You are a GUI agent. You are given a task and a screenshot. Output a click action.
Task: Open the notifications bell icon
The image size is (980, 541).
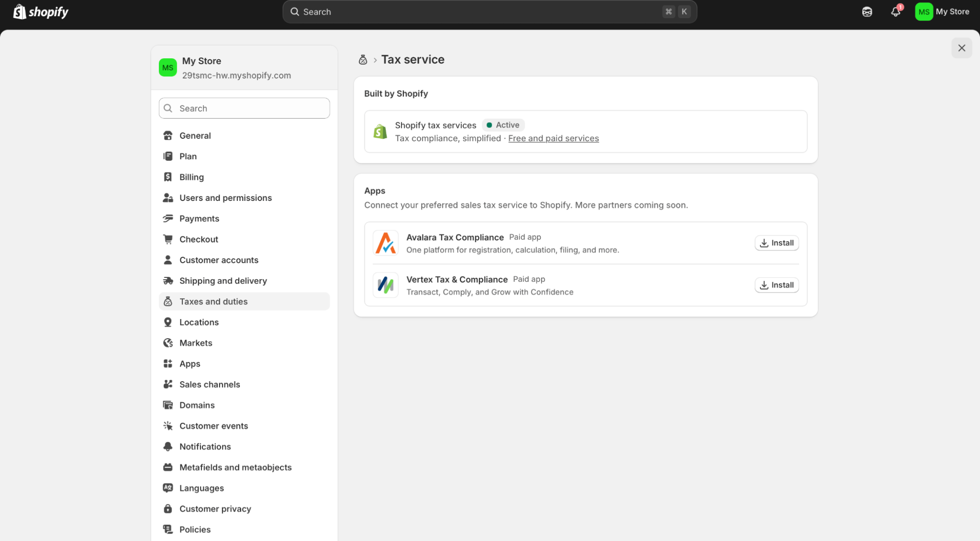tap(896, 12)
